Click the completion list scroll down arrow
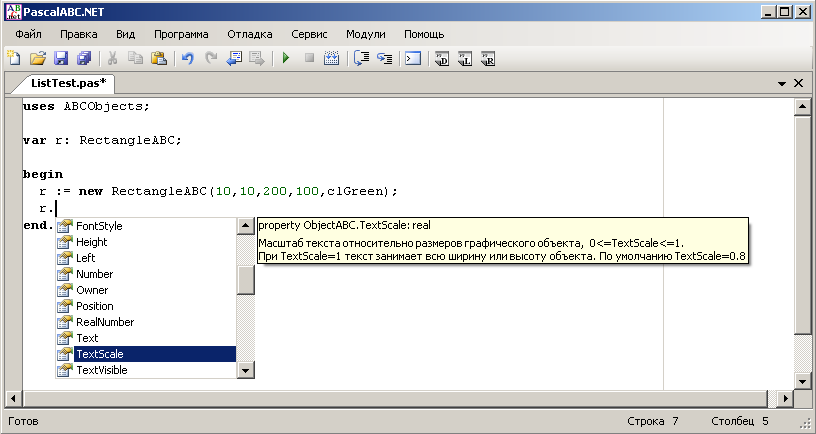 tap(246, 370)
